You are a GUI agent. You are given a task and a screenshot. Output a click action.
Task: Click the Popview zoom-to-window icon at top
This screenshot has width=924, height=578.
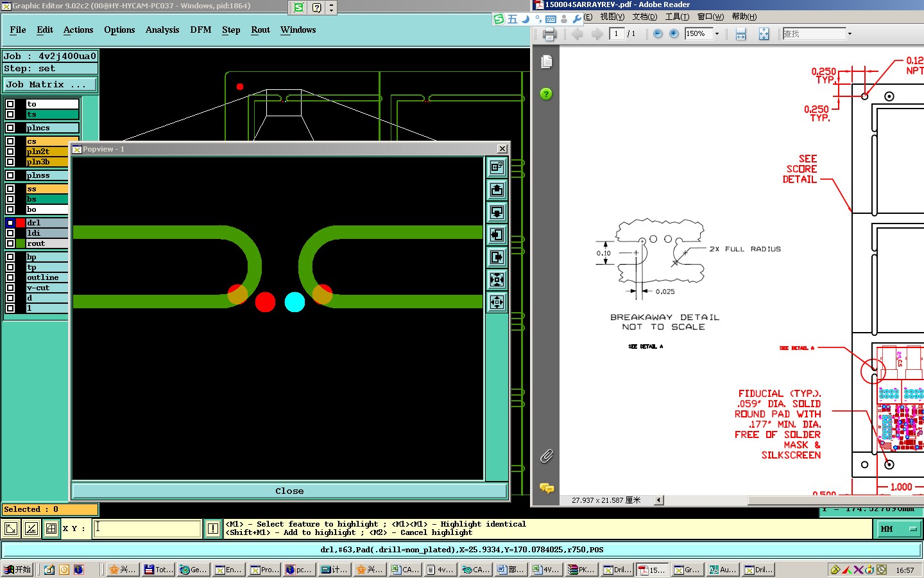point(497,168)
